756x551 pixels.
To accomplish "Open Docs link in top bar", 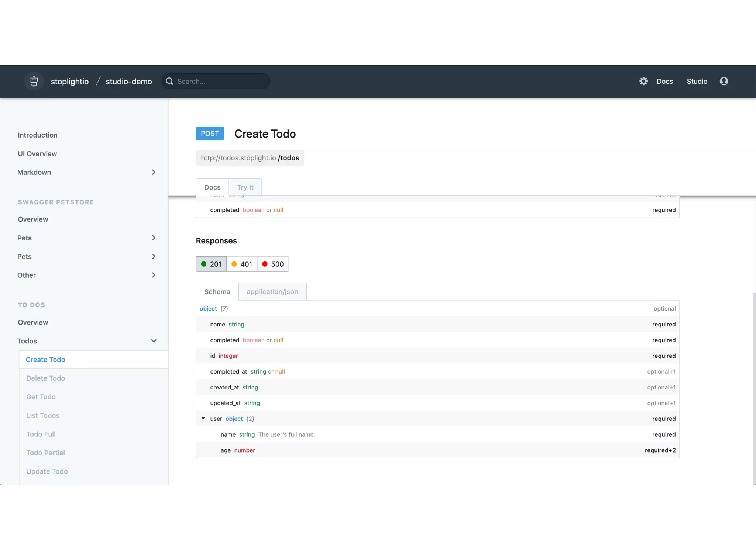I will tap(664, 81).
